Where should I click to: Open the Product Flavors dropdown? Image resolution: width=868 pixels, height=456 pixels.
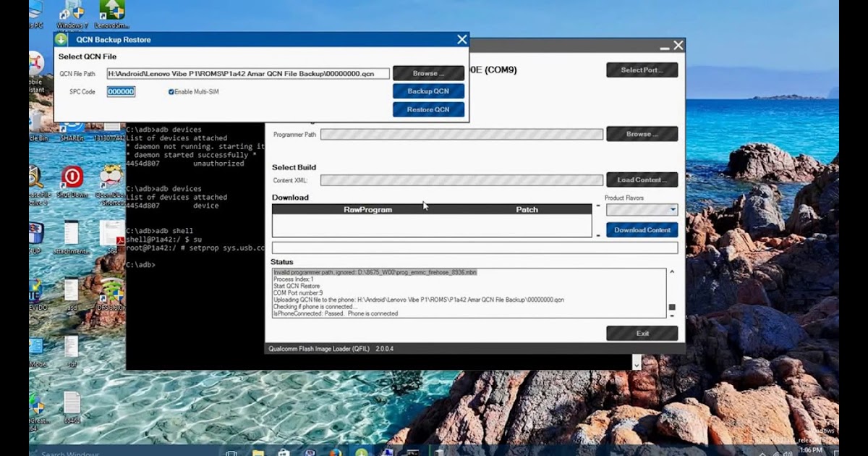[x=642, y=210]
